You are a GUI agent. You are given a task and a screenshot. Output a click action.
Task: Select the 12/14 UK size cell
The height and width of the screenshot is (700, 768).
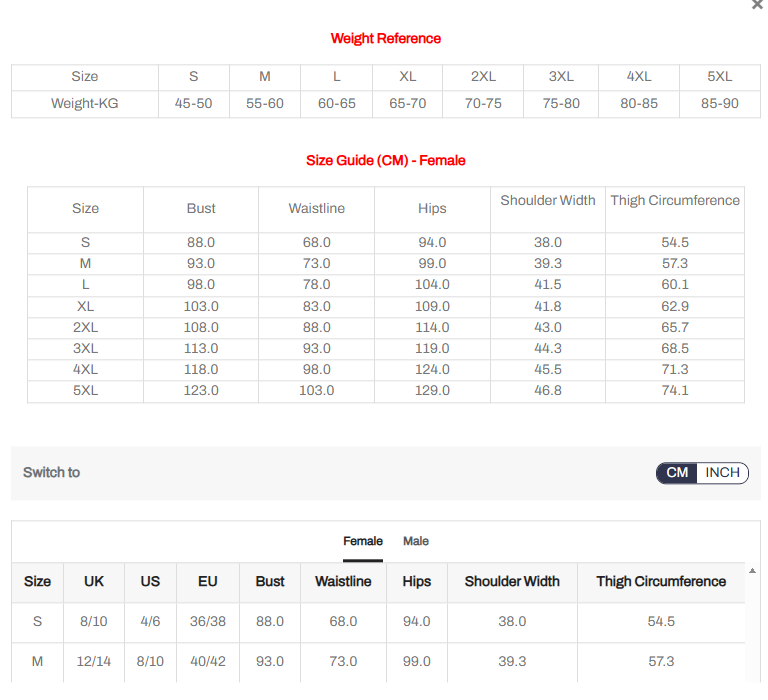click(x=94, y=661)
